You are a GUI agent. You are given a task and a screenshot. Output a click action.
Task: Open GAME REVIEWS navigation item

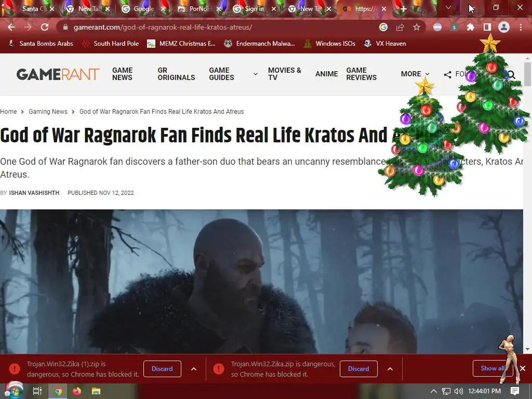coord(362,74)
